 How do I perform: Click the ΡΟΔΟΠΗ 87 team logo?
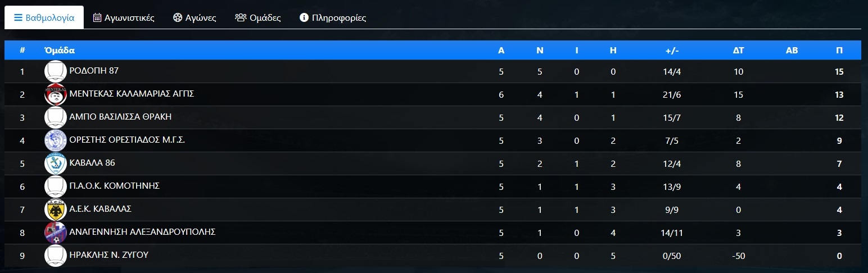click(x=55, y=71)
